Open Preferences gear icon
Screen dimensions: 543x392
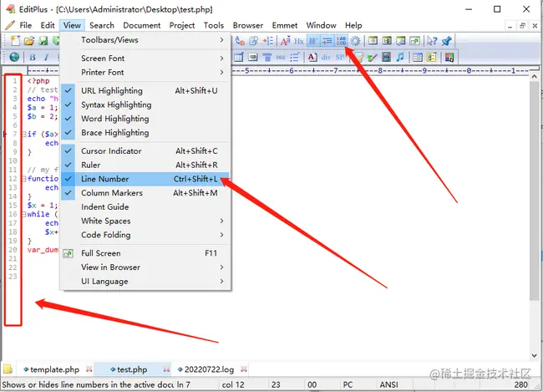pos(355,41)
